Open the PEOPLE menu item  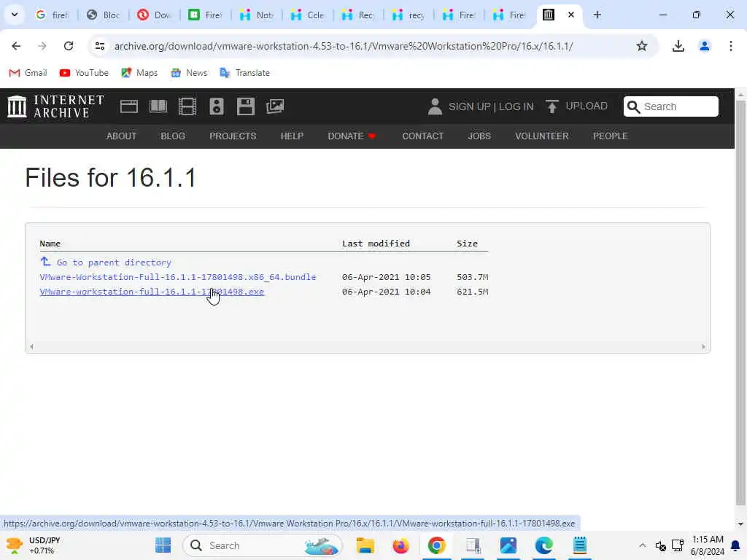click(x=611, y=136)
